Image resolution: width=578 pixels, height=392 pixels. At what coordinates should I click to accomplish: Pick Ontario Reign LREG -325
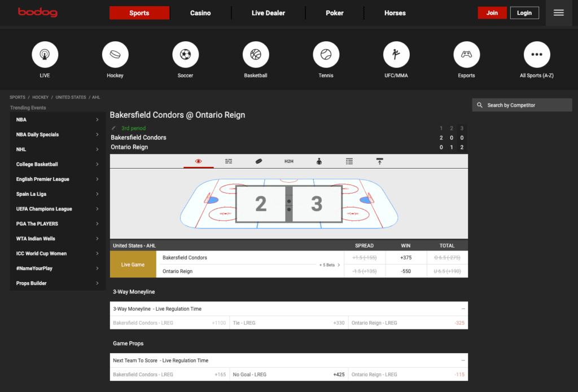click(408, 323)
